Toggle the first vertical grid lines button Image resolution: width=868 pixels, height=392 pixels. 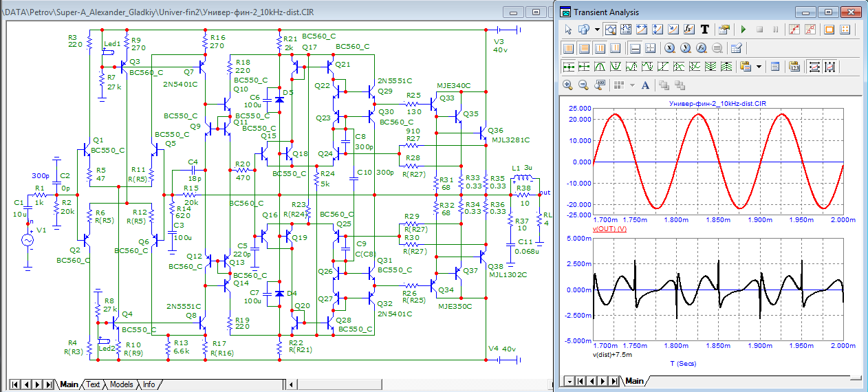[x=568, y=48]
